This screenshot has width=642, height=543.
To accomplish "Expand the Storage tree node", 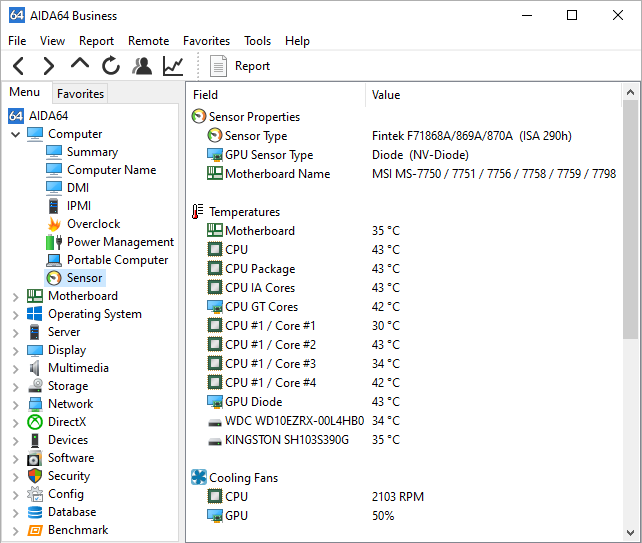I will (16, 387).
